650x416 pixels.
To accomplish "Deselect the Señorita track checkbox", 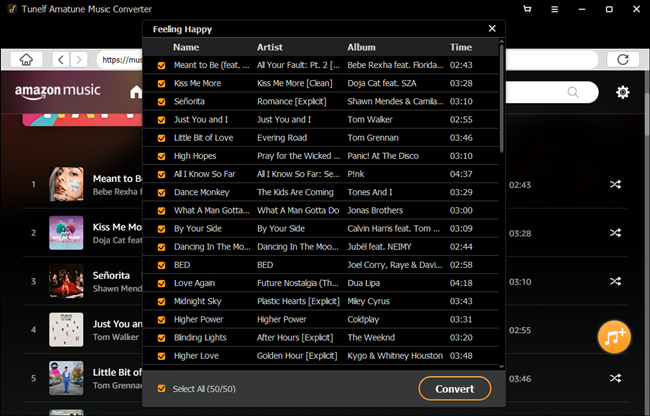I will [x=162, y=101].
